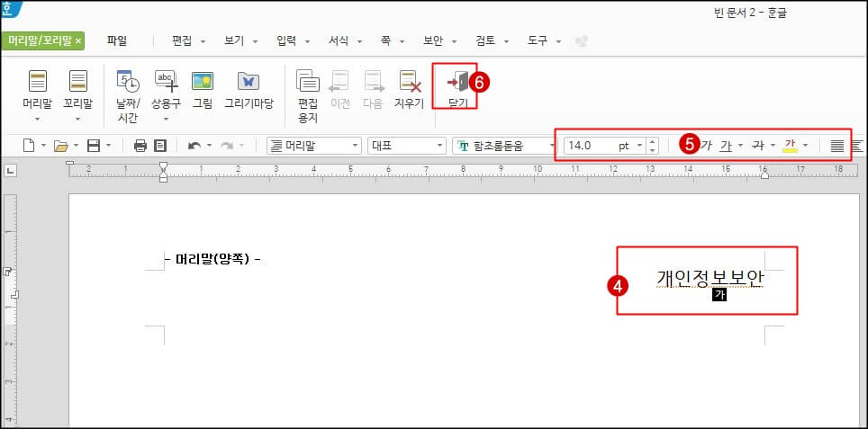Screen dimensions: 868x429
Task: Open underline style dropdown arrow
Action: (740, 146)
